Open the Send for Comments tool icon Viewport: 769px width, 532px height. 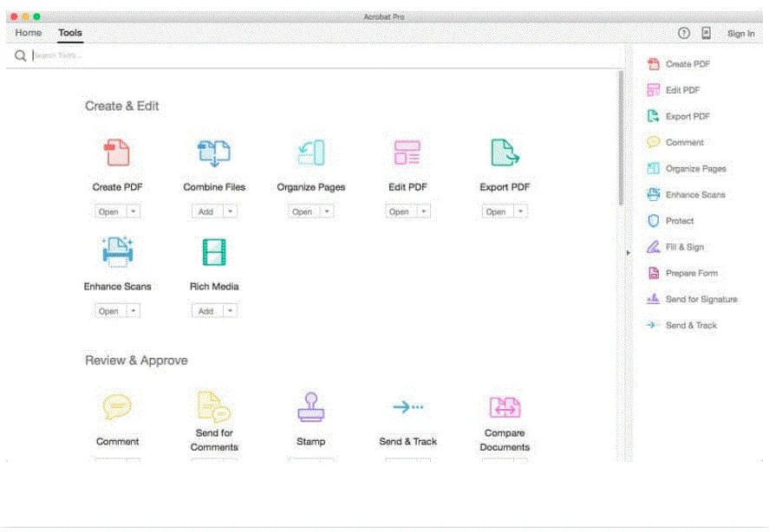[214, 406]
